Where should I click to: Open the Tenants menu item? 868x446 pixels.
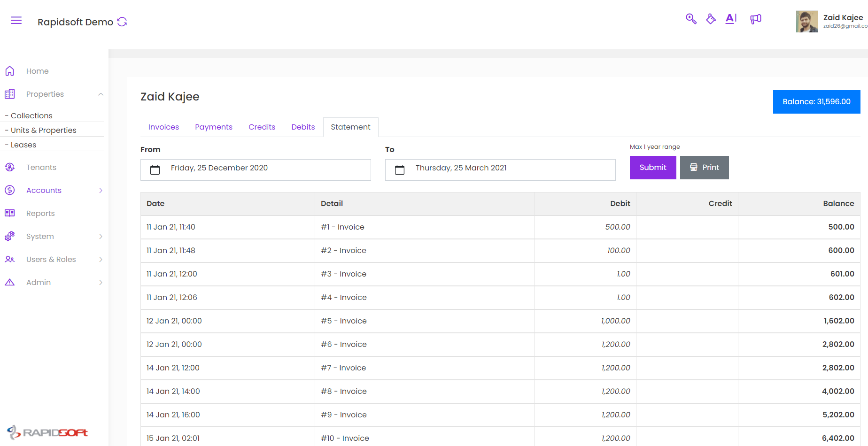pyautogui.click(x=41, y=167)
